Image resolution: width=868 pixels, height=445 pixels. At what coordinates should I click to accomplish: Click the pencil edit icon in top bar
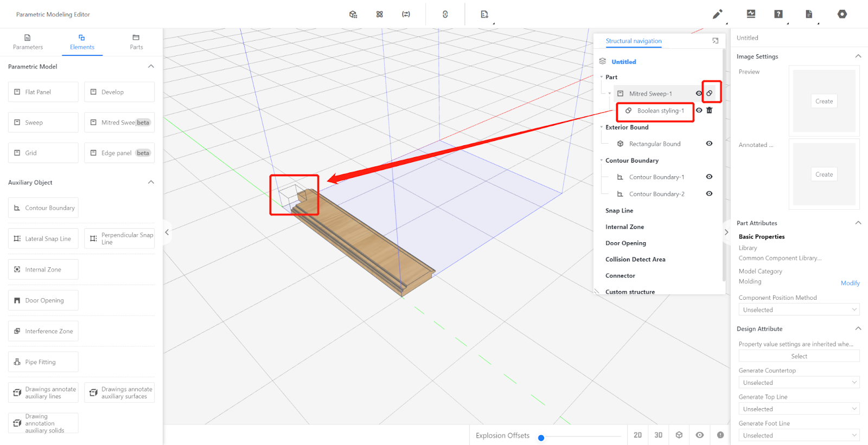point(717,14)
